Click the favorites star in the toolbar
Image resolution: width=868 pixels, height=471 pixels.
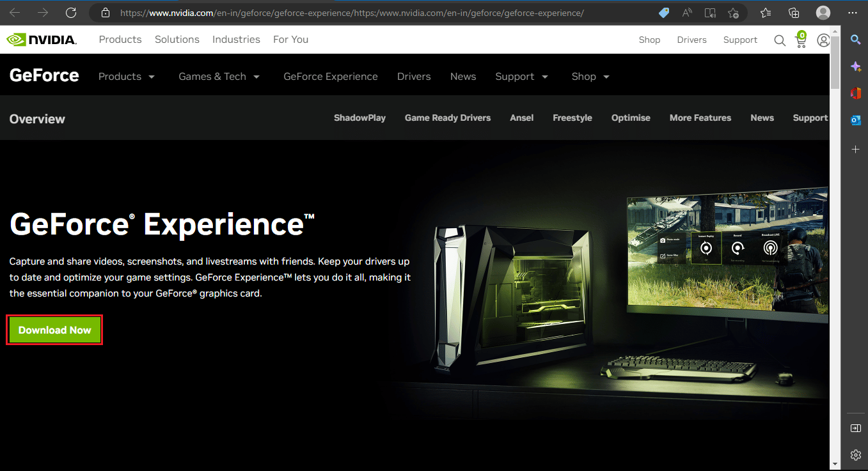point(766,12)
